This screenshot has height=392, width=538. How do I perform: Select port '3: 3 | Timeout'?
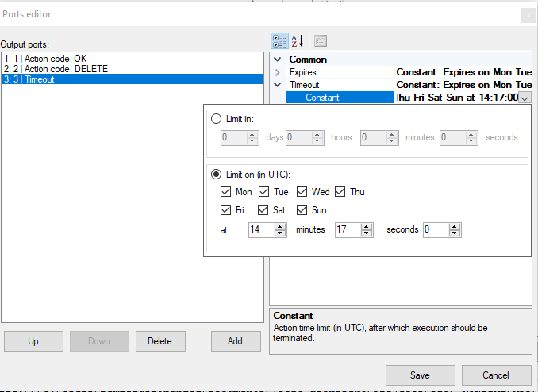(133, 79)
